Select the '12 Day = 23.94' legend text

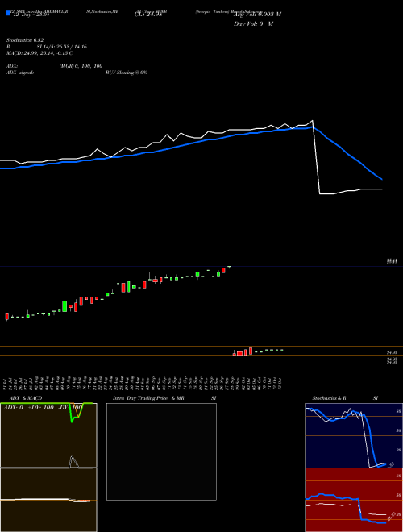coord(31,15)
